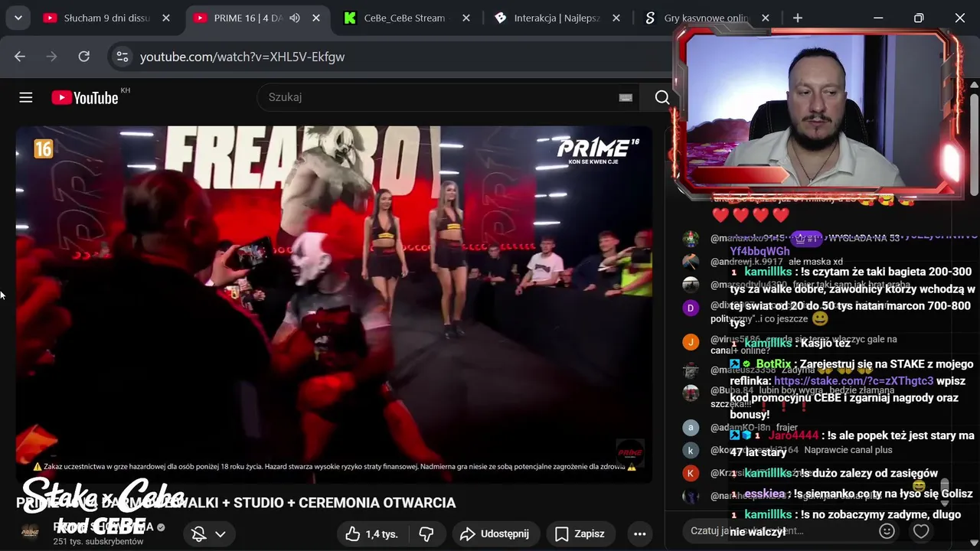980x551 pixels.
Task: Like the video with 1,4 tys.
Action: click(x=372, y=533)
